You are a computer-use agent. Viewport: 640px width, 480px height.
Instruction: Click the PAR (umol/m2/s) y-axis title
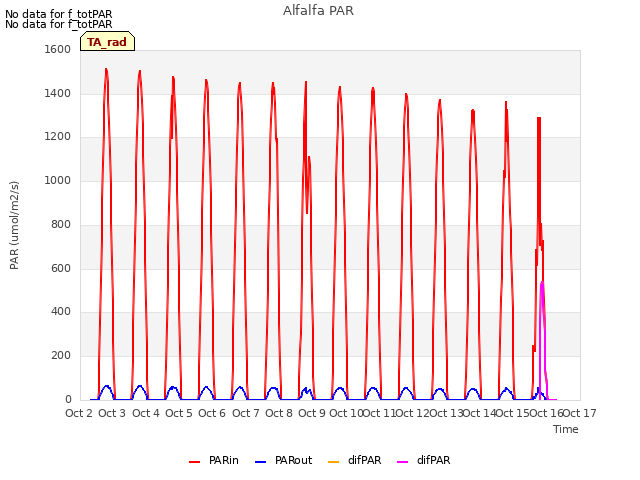tap(14, 225)
